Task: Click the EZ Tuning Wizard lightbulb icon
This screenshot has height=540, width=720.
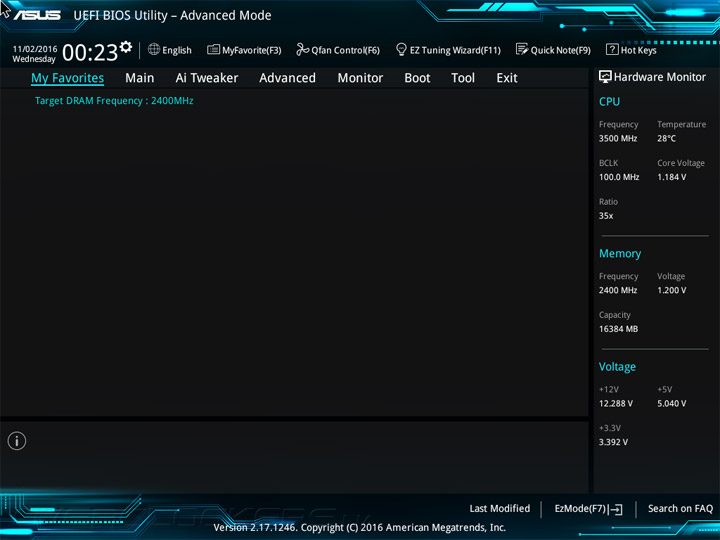Action: tap(401, 49)
